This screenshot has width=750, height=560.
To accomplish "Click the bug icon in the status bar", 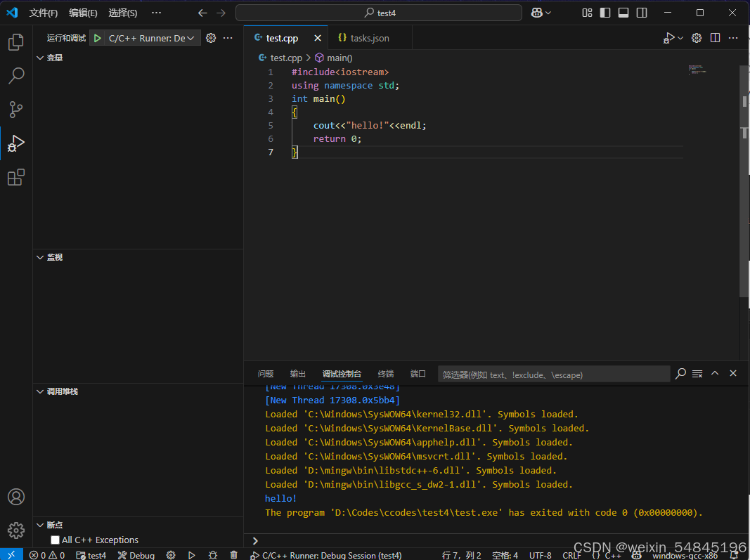I will click(213, 554).
